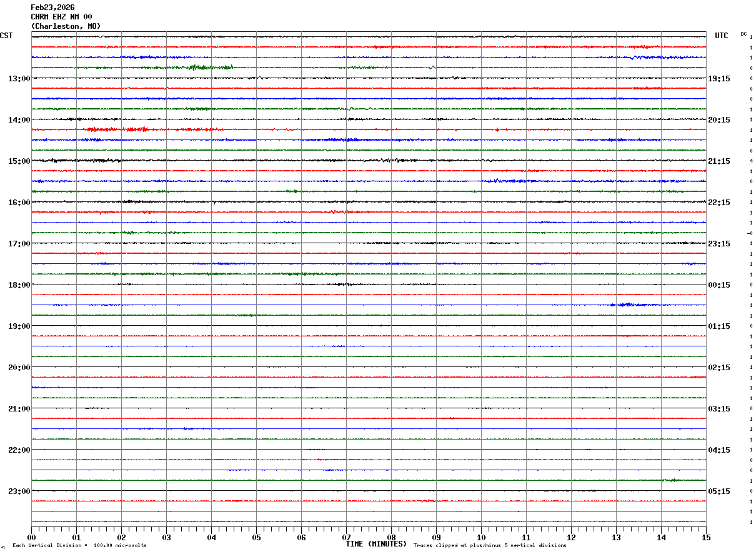
Task: Click the 07 minute axis tick label
Action: (x=346, y=537)
